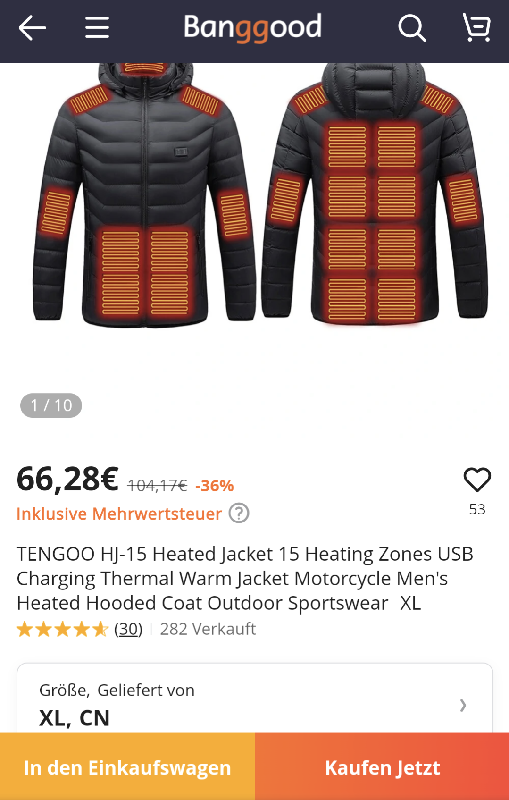The width and height of the screenshot is (509, 800).
Task: Click the TENGOO HJ-15 product title
Action: click(245, 578)
